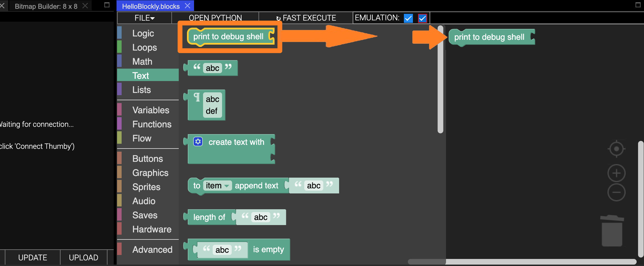Select the Text category in toolbox
644x266 pixels.
tap(141, 75)
